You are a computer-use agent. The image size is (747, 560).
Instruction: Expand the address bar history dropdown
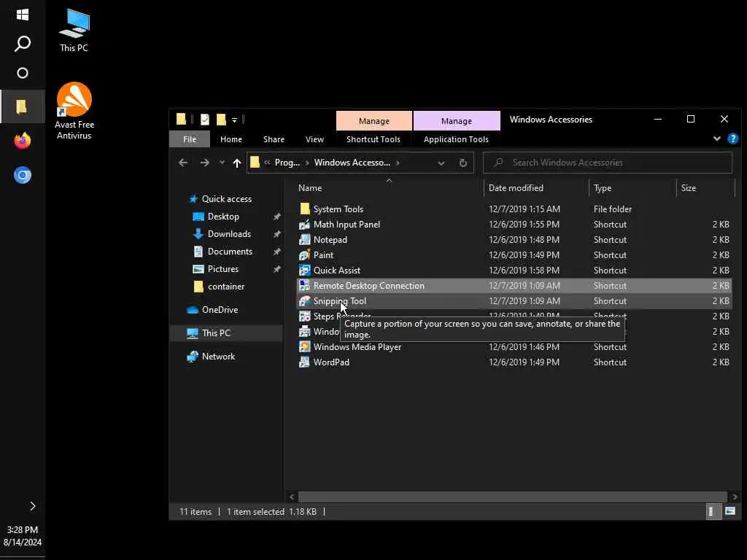click(x=441, y=163)
